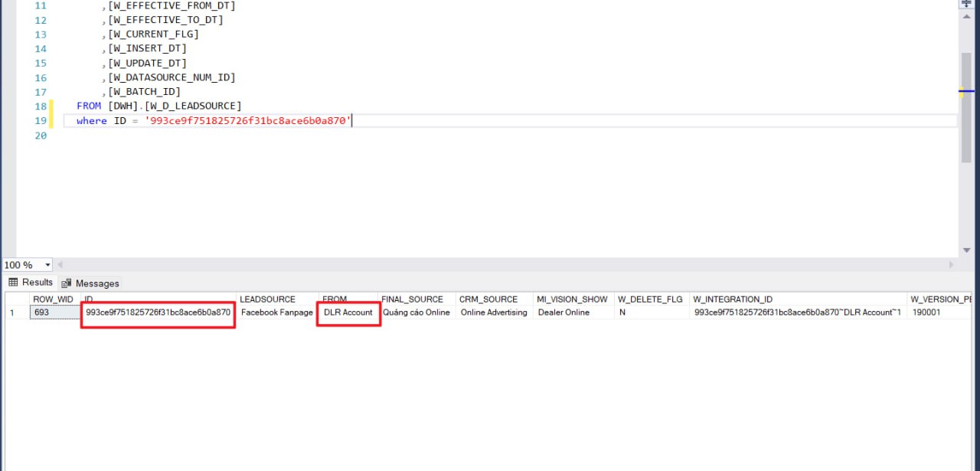Click the horizontal scroll right arrow

click(x=952, y=264)
